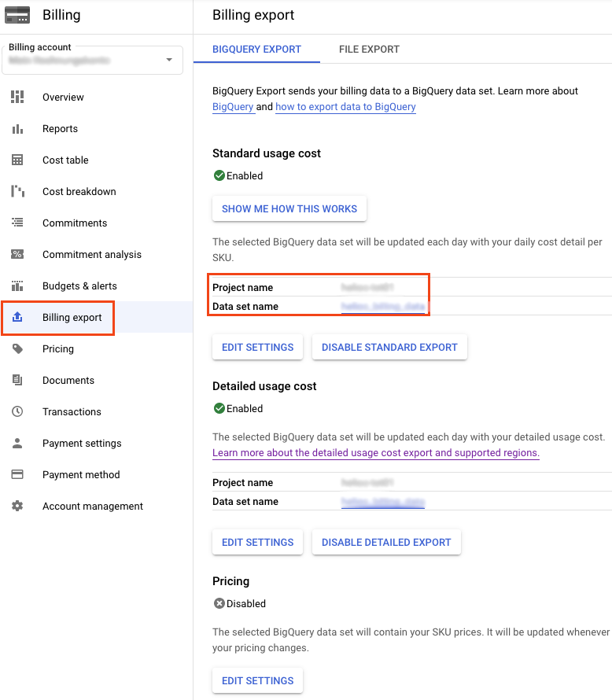The image size is (612, 700).
Task: Click the Overview dashboard icon
Action: coord(17,97)
